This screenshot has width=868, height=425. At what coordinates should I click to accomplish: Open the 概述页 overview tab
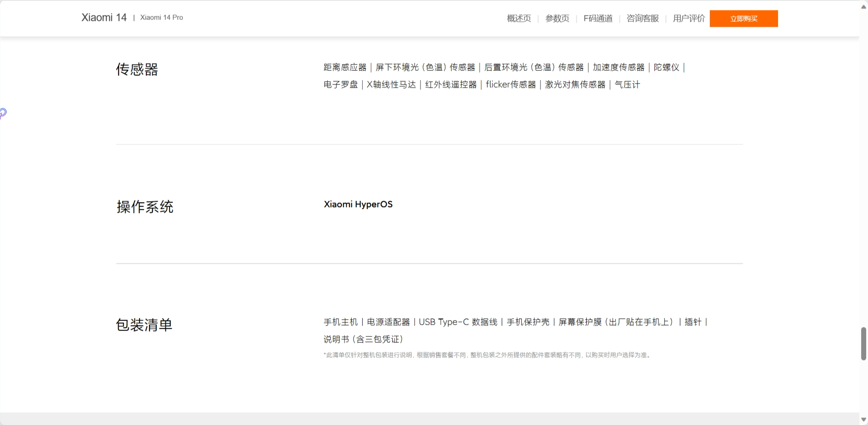click(519, 19)
